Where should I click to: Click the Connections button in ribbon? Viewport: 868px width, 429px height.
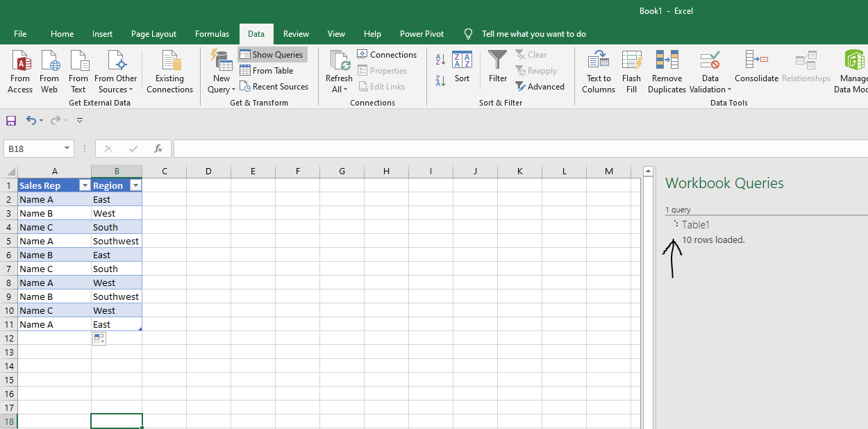387,55
